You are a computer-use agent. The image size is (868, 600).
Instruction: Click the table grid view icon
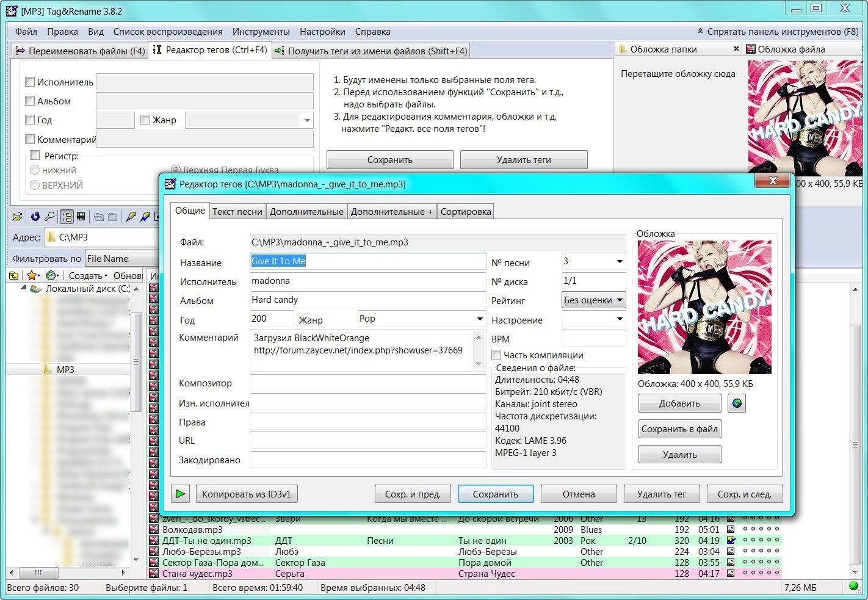(x=81, y=217)
